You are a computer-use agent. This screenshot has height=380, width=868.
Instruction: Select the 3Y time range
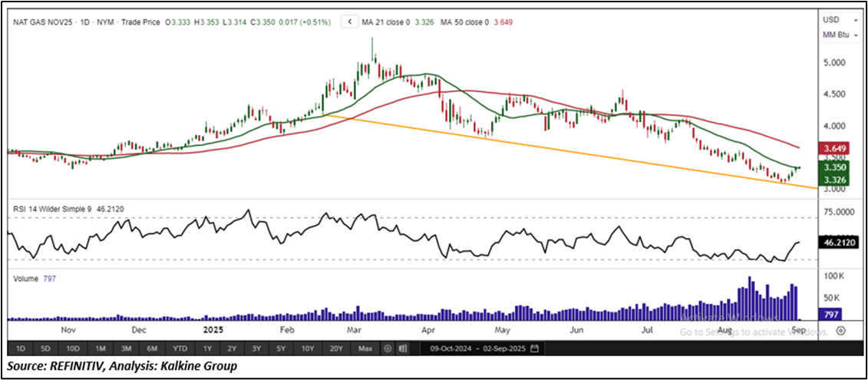(x=256, y=349)
